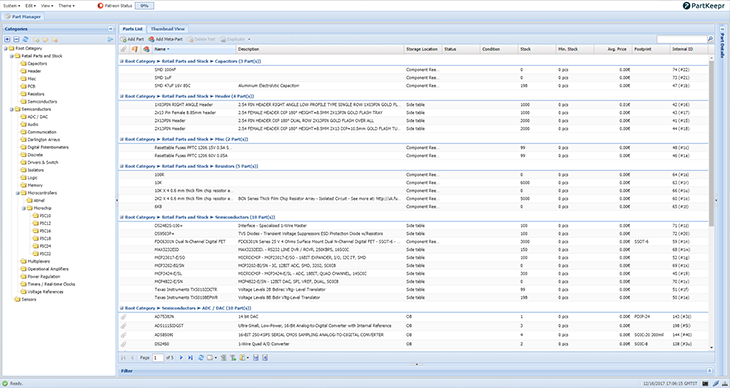Select the Atmel category

click(x=39, y=200)
